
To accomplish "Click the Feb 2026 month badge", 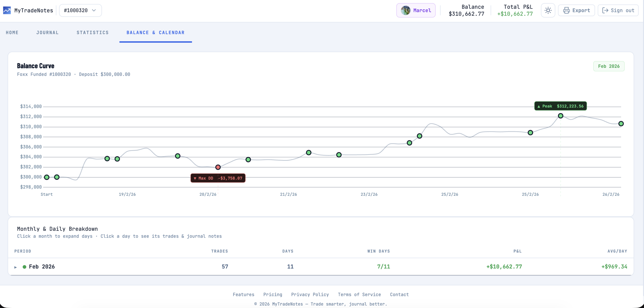I will tap(609, 66).
